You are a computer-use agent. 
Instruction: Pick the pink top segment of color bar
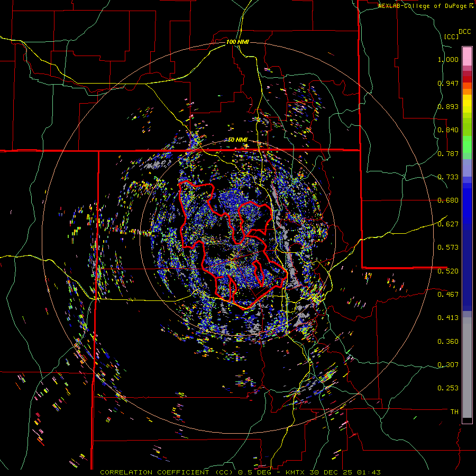pyautogui.click(x=467, y=57)
